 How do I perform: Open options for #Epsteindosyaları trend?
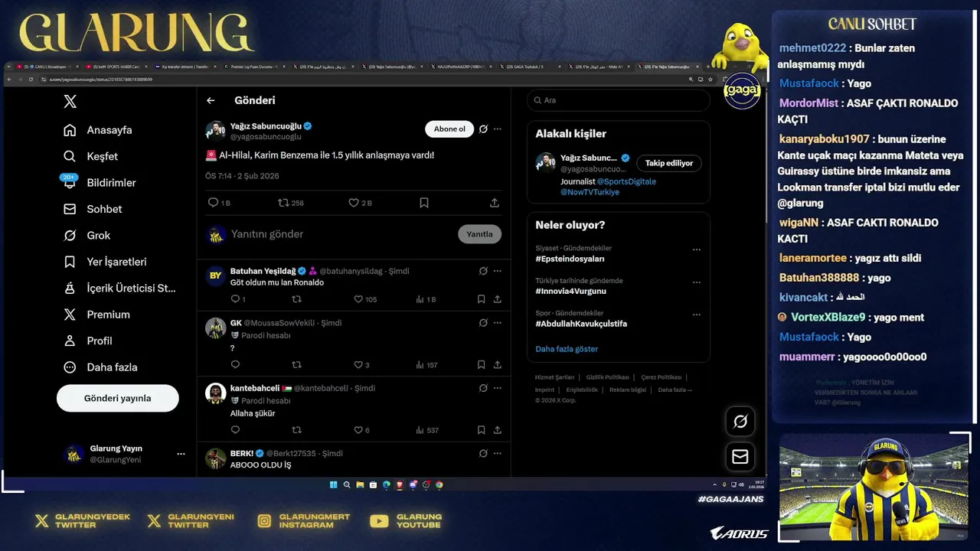[696, 249]
